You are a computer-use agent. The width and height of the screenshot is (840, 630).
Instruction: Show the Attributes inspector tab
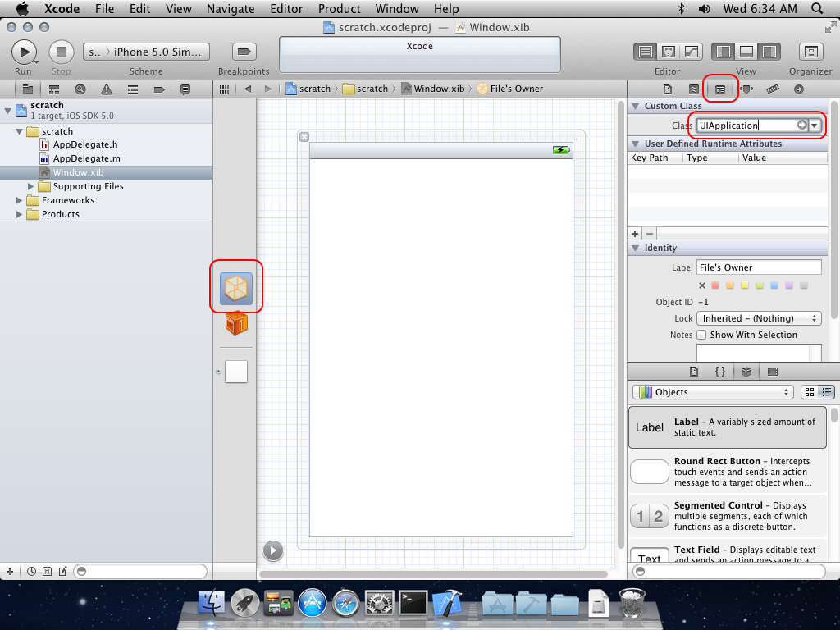[746, 89]
